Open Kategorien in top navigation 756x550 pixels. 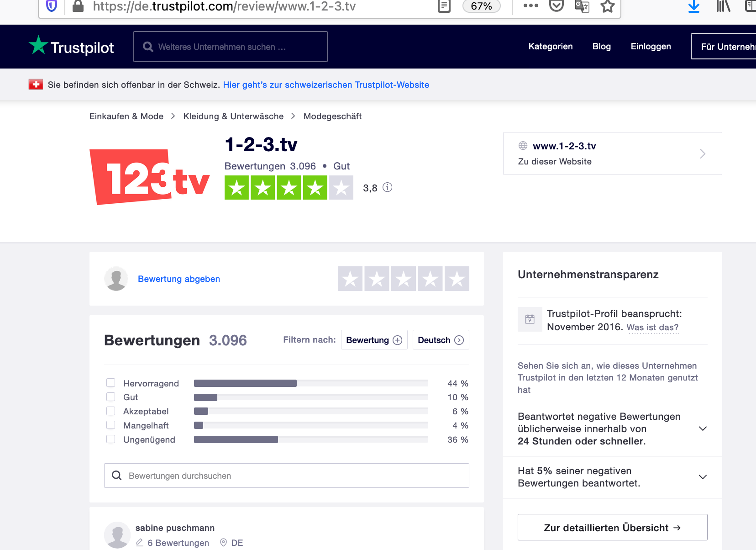pos(551,46)
